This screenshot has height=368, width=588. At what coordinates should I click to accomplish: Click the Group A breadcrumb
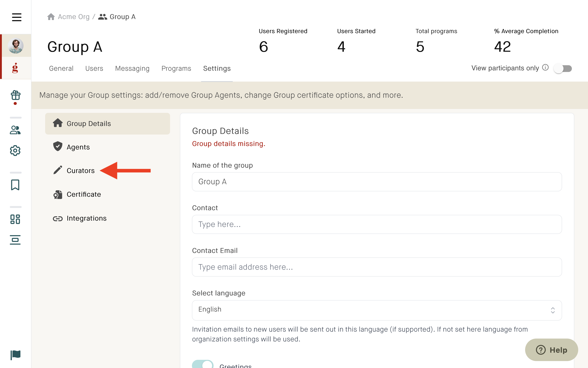(x=117, y=17)
